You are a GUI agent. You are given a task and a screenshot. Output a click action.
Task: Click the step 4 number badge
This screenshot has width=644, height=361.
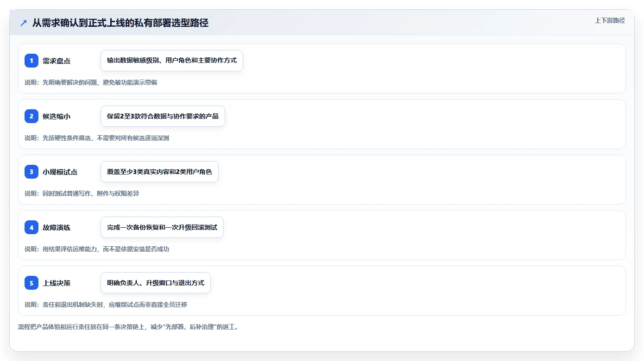(32, 227)
